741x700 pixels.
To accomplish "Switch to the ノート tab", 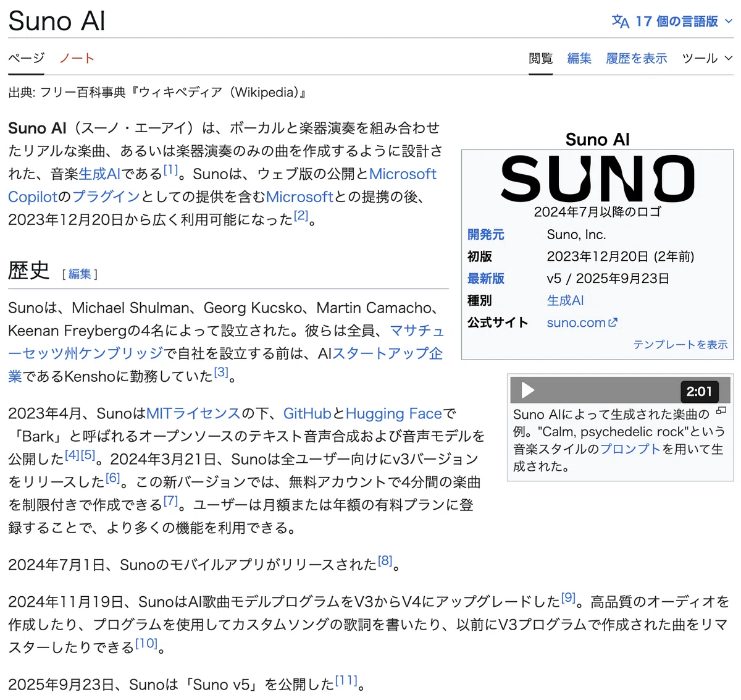I will coord(77,58).
